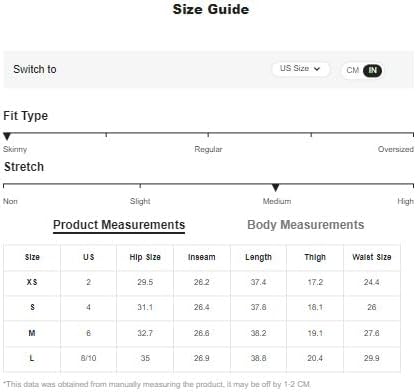Open the Product Measurements tab
Screen dimensions: 416x392
(119, 225)
